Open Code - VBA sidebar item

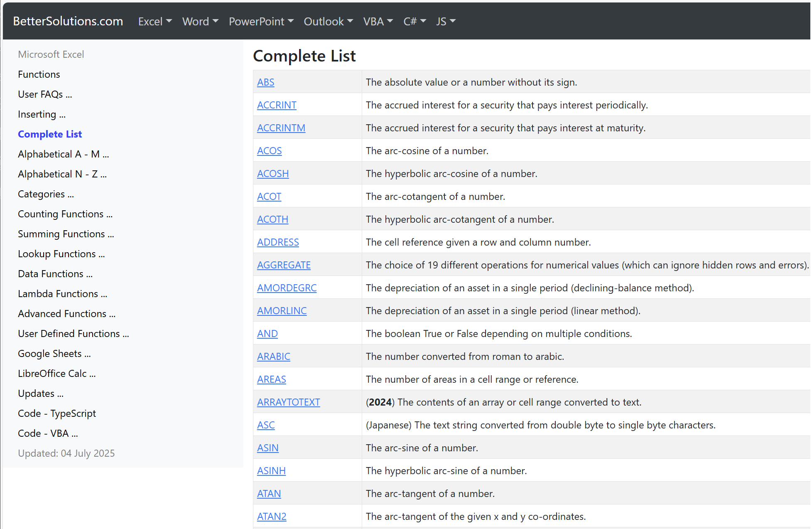point(48,433)
